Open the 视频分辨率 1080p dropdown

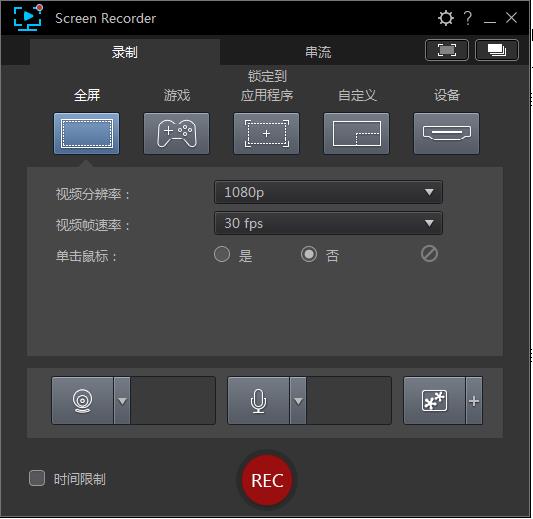tap(328, 192)
